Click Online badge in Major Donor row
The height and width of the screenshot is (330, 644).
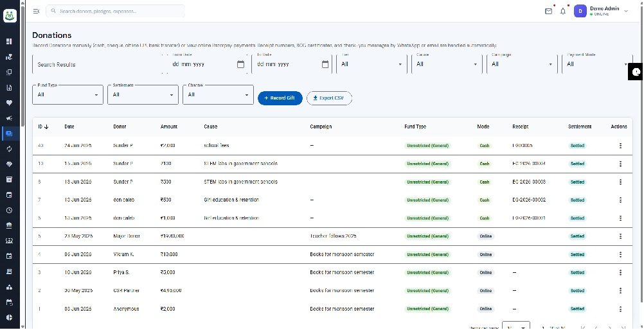(x=485, y=236)
